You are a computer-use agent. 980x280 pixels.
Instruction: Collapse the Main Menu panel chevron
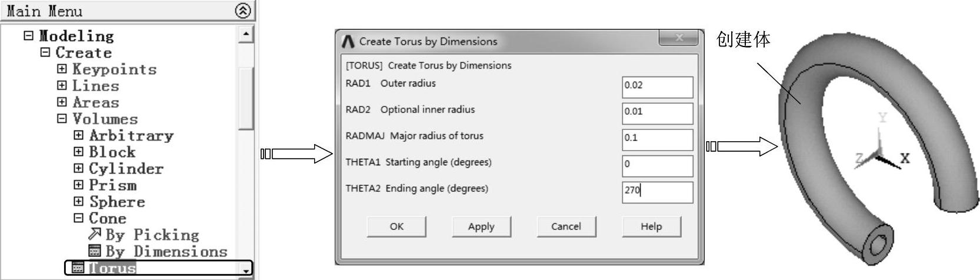pos(242,11)
